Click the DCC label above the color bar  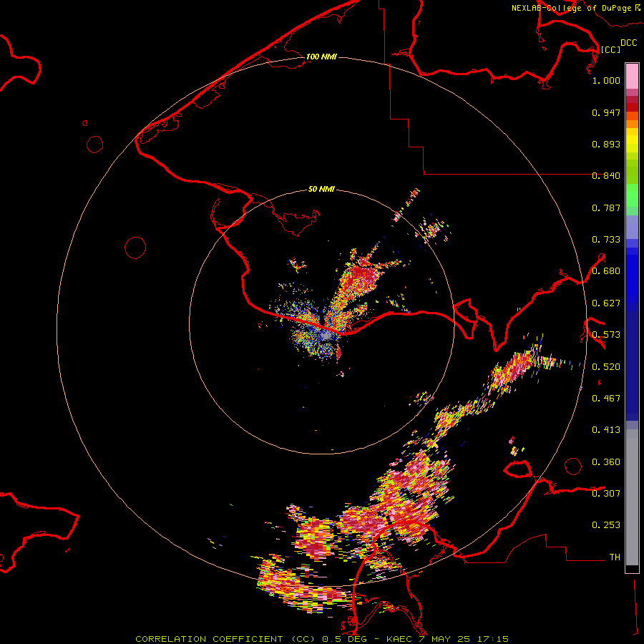coord(629,43)
